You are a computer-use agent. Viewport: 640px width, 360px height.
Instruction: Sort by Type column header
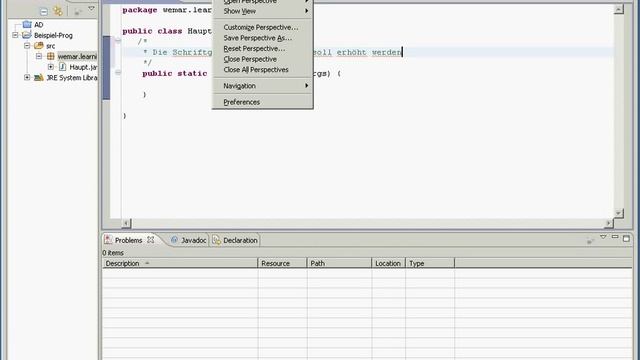coord(430,263)
